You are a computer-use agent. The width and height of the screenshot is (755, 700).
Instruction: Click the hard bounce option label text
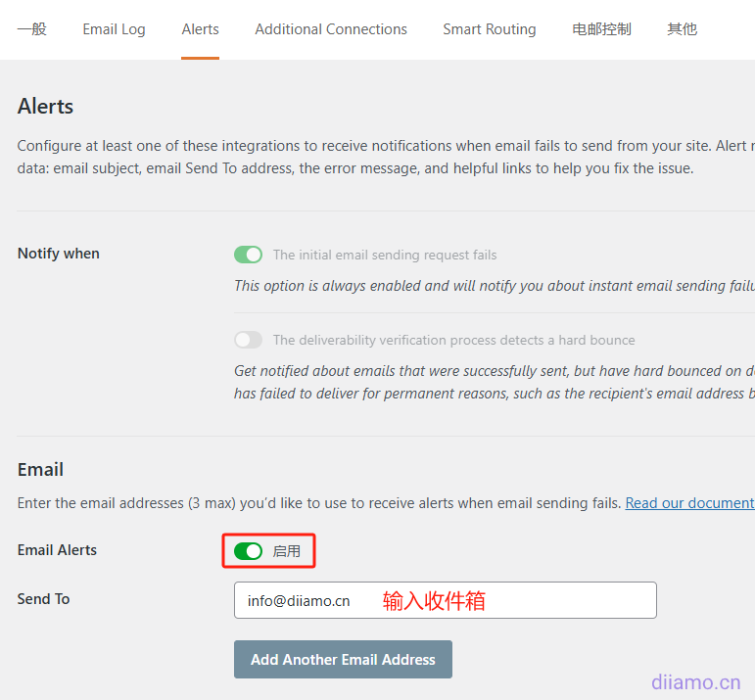(453, 340)
